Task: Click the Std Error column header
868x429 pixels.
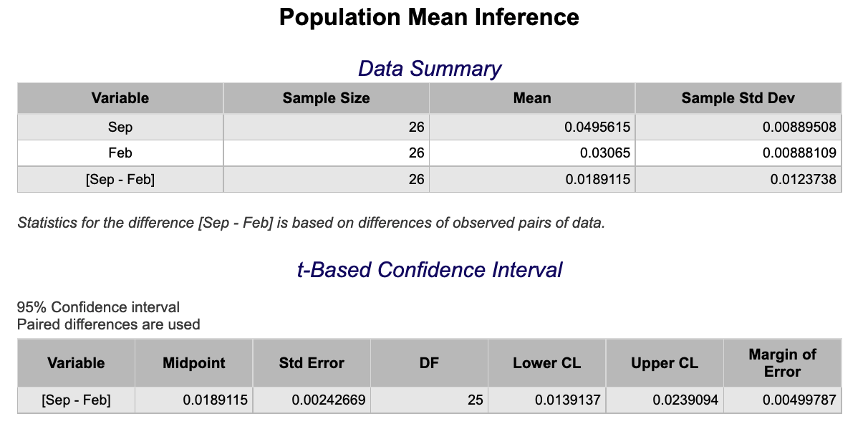Action: [x=312, y=363]
